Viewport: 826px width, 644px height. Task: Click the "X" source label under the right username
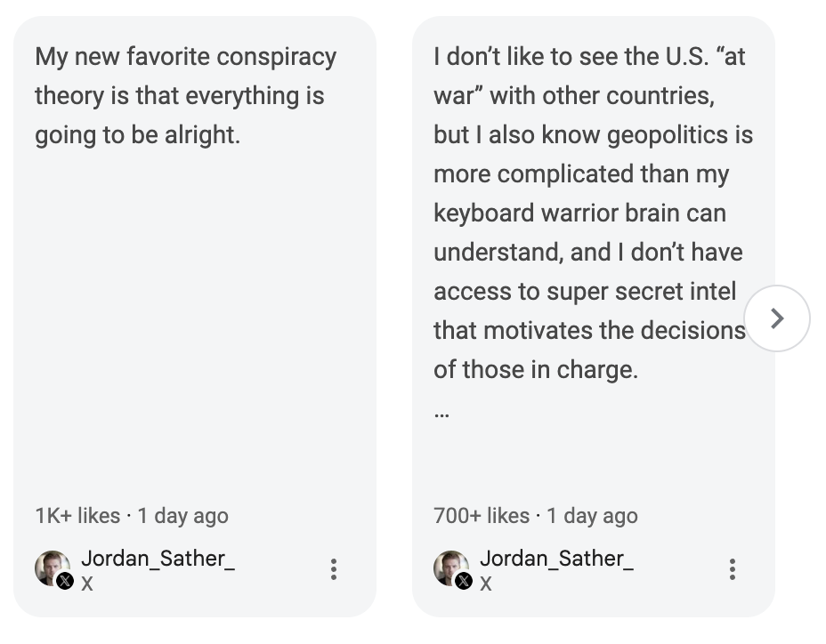coord(486,584)
